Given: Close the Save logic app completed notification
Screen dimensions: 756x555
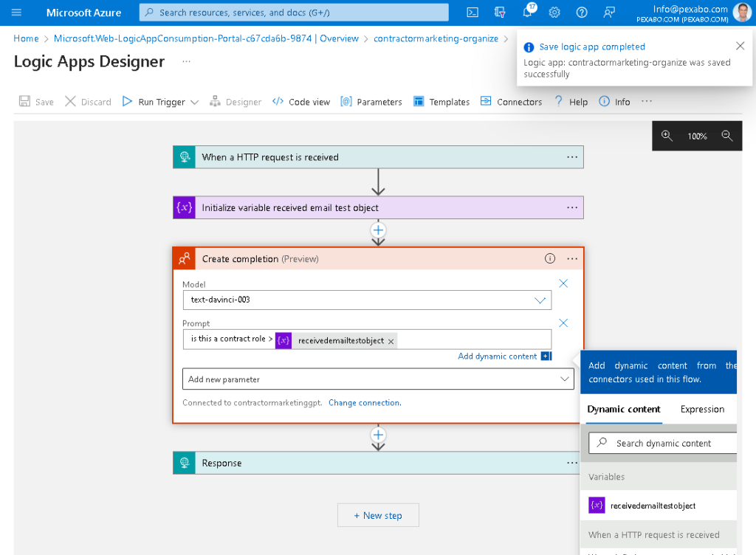Looking at the screenshot, I should pyautogui.click(x=740, y=46).
